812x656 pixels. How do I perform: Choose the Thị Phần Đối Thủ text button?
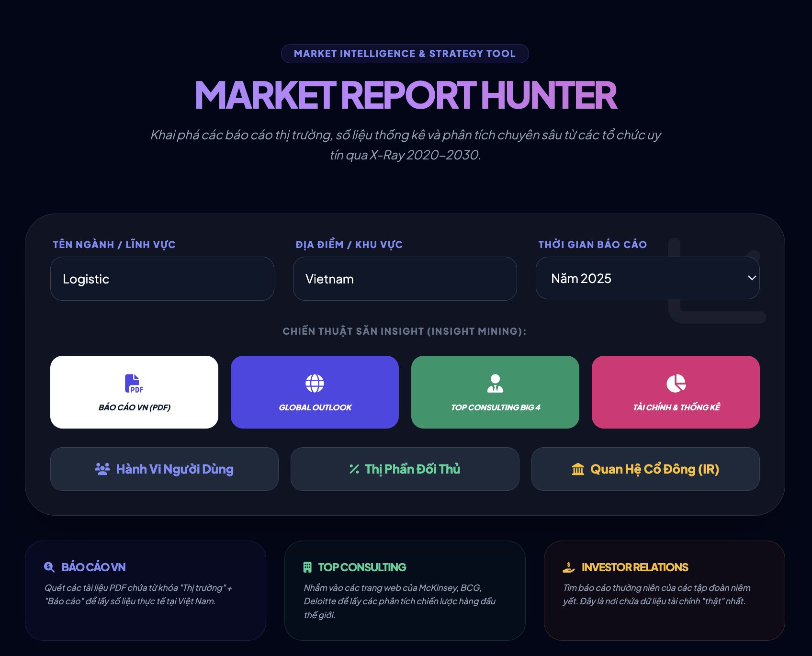coord(412,469)
